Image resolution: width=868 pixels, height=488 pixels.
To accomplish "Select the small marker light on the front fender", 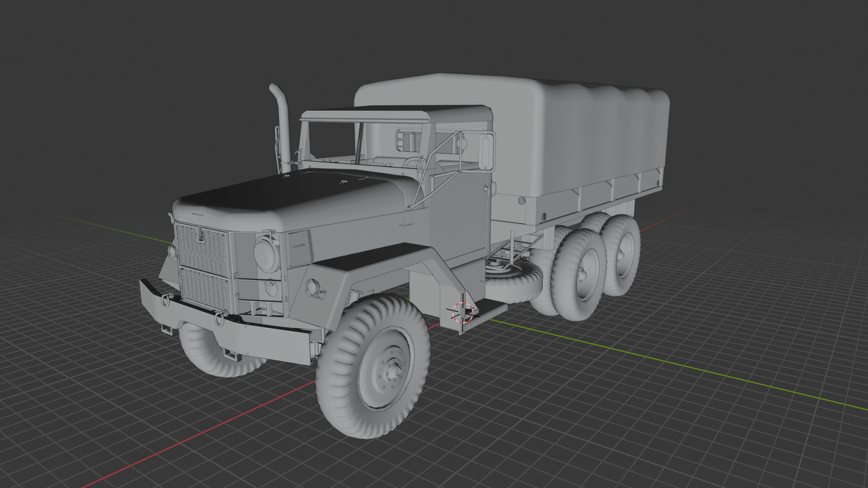I will [312, 286].
